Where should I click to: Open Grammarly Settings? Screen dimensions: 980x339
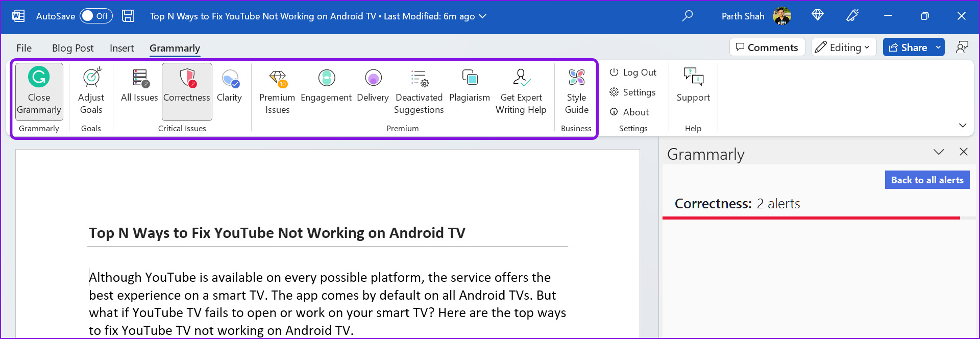tap(633, 92)
